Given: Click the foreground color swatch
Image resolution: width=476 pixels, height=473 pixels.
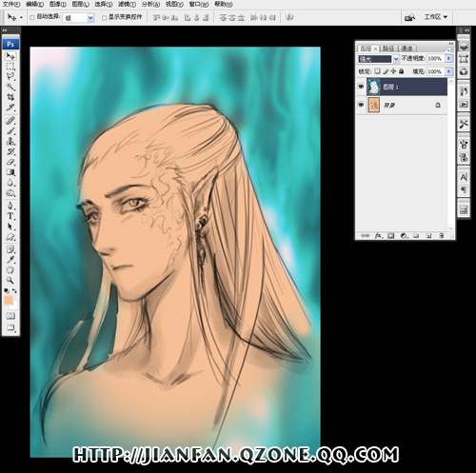Looking at the screenshot, I should point(9,300).
